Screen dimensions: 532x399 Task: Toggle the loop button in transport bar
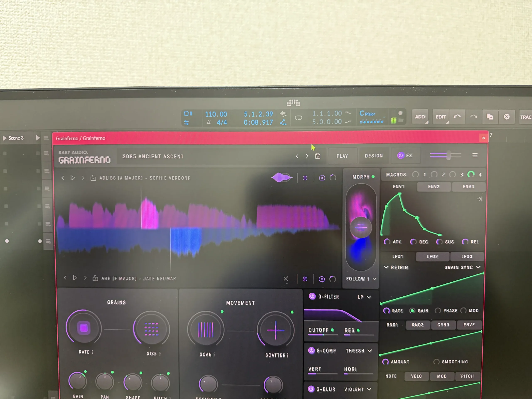(x=298, y=118)
